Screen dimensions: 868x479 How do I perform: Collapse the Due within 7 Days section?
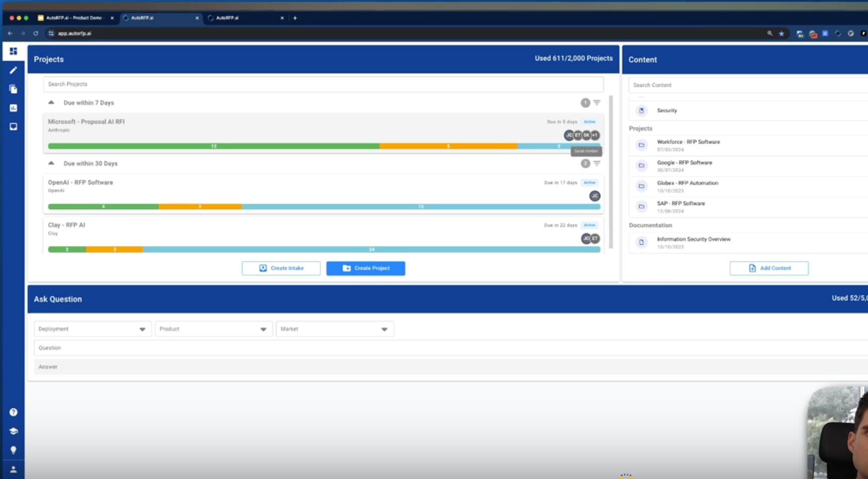click(x=51, y=103)
